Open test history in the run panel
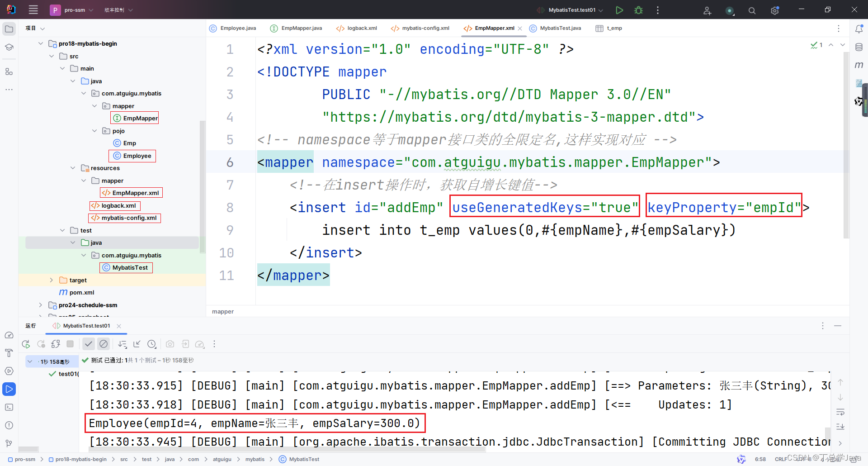Screen dimensions: 868x466 (x=152, y=344)
